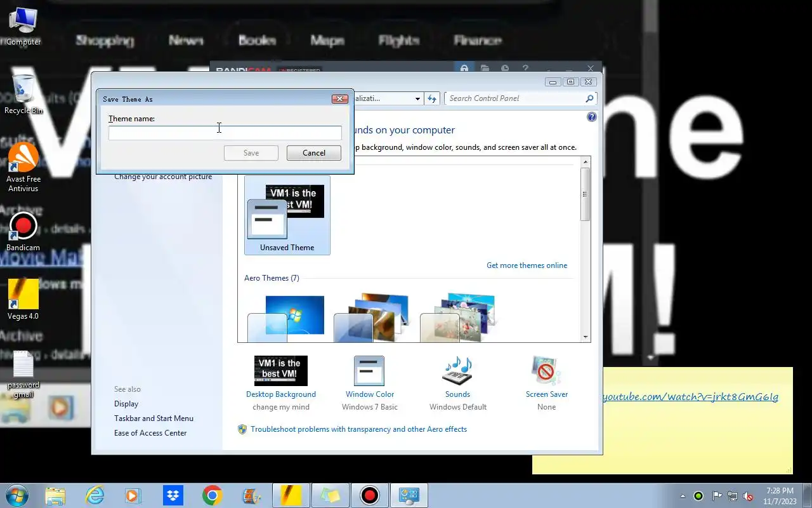Open the Maps tab in browser

327,41
